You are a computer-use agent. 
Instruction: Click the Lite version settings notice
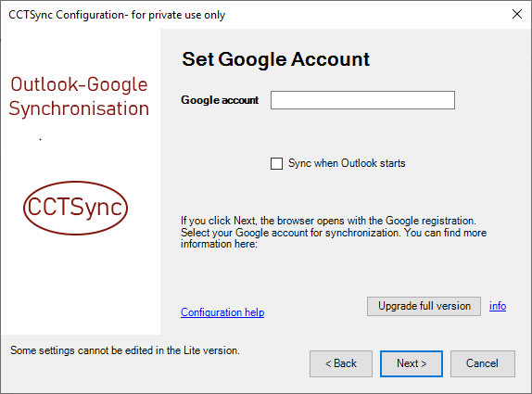pos(125,350)
